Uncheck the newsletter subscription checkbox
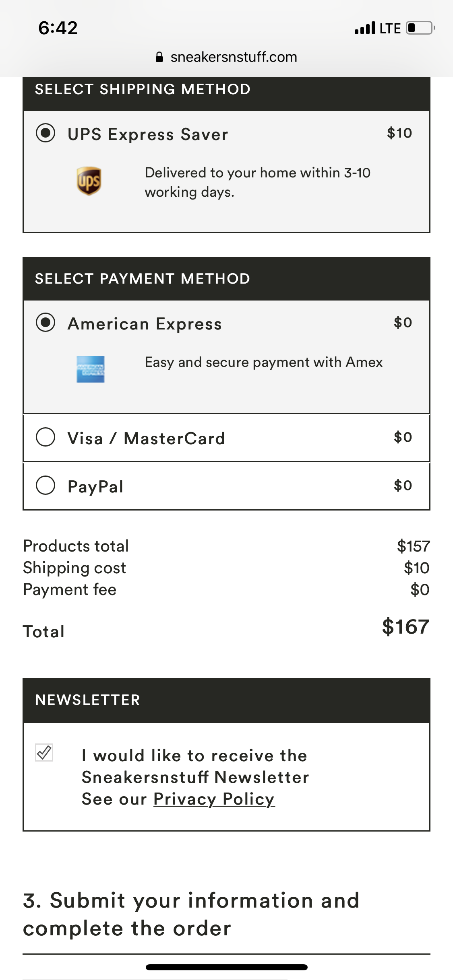The width and height of the screenshot is (453, 980). coord(44,752)
